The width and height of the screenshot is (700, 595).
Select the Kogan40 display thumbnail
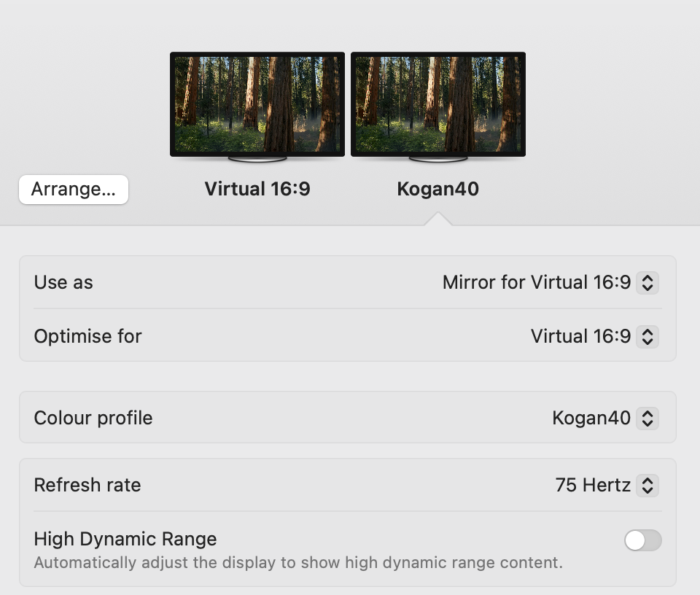[x=438, y=104]
